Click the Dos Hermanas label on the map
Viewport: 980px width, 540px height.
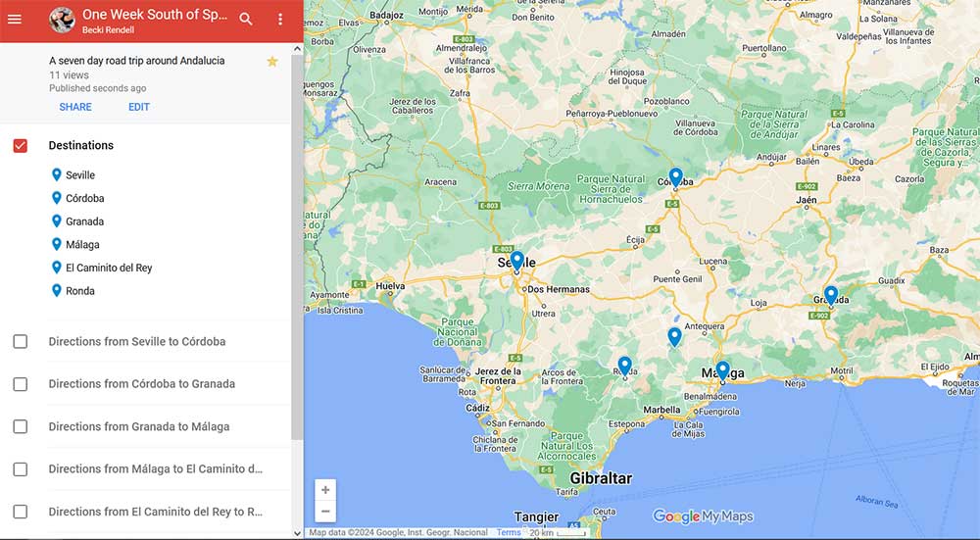[559, 289]
